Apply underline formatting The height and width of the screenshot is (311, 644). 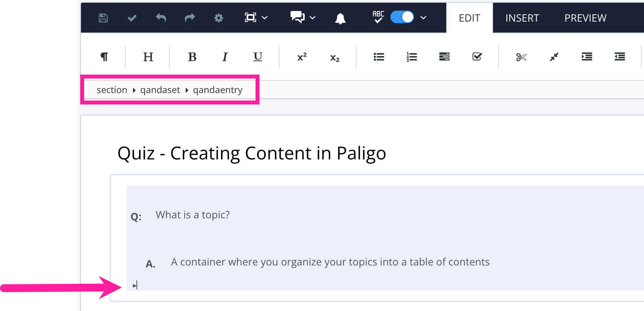pos(258,57)
